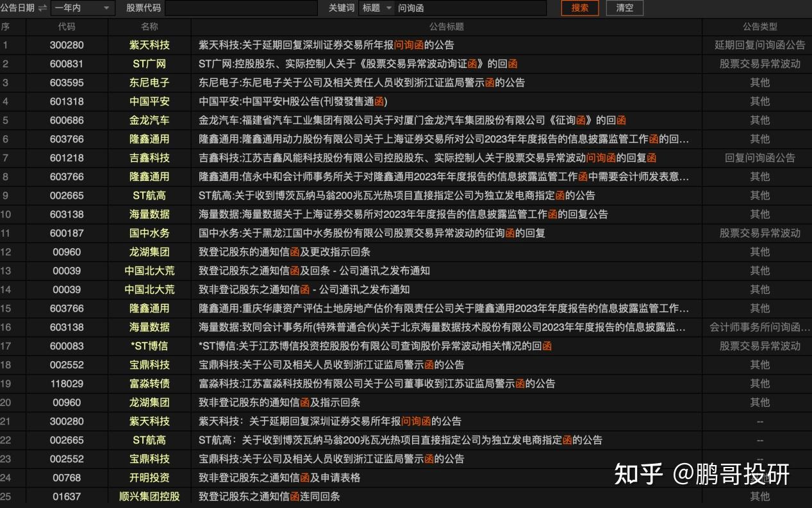Open title 致非登记股东之通知信函及申请表格

(279, 477)
